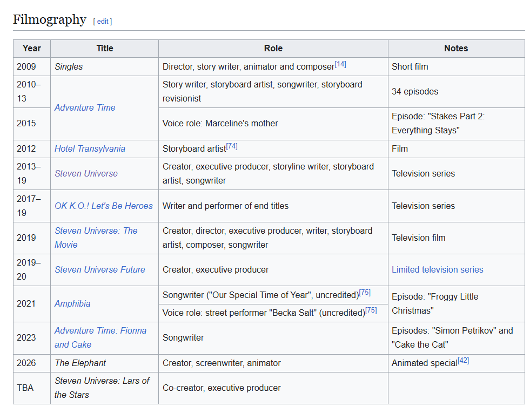Click the Story writer, storyboard artist role cell

pyautogui.click(x=273, y=92)
